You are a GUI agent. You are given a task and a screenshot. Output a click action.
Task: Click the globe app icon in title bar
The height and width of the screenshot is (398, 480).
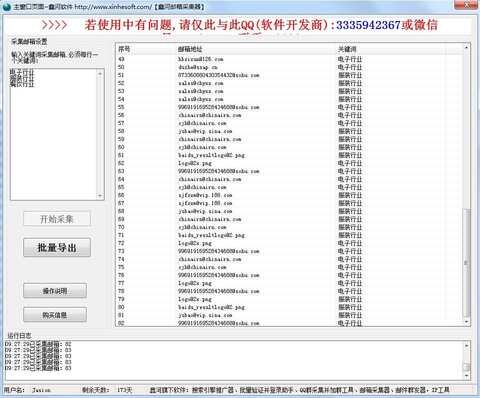point(7,6)
